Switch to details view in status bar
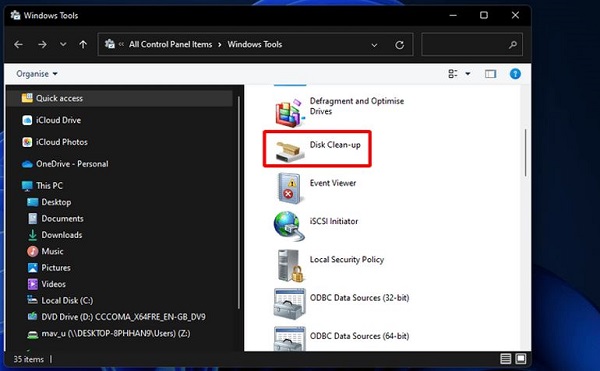 505,358
